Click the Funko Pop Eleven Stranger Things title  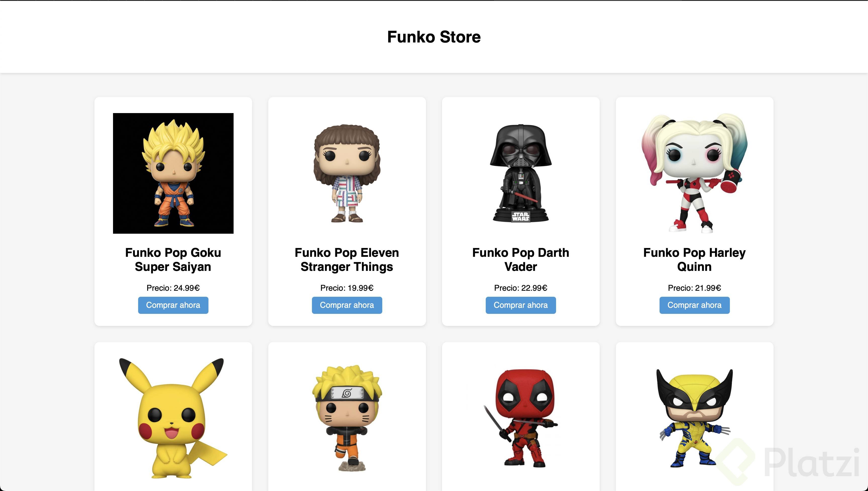347,259
